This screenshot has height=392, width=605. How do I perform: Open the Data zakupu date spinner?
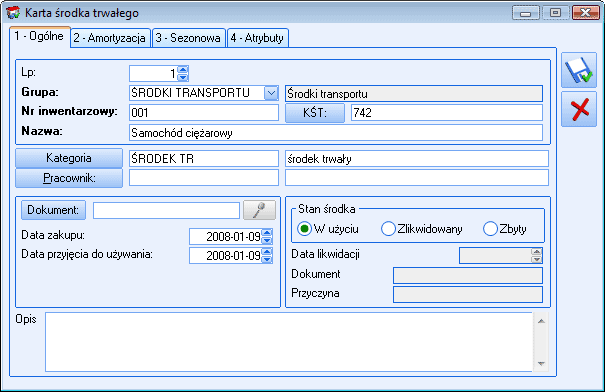coord(267,236)
